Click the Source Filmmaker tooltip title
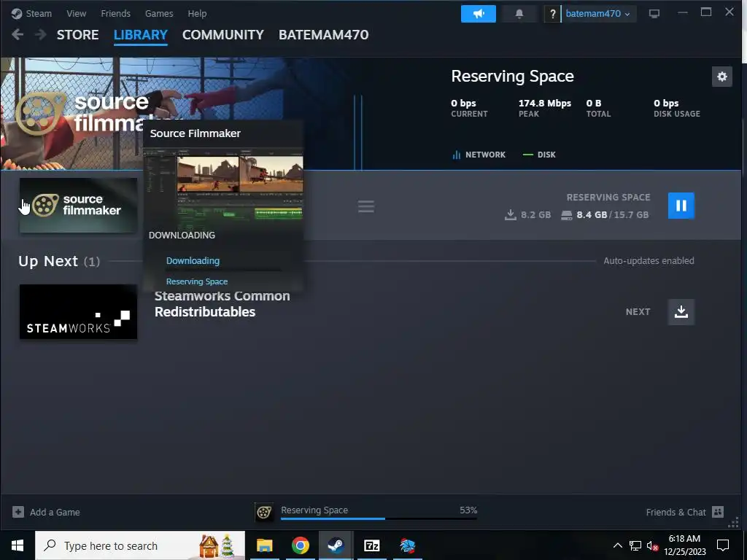Screen dimensions: 747x560 click(196, 133)
